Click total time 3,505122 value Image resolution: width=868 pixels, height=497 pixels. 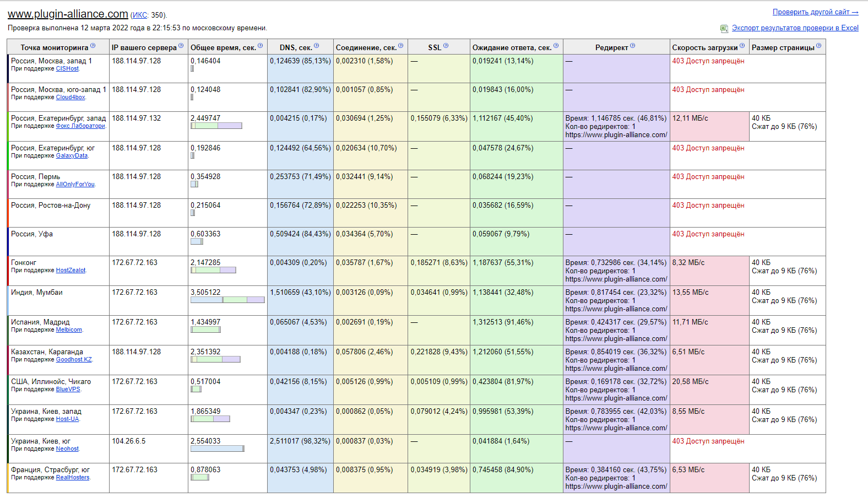(x=205, y=292)
